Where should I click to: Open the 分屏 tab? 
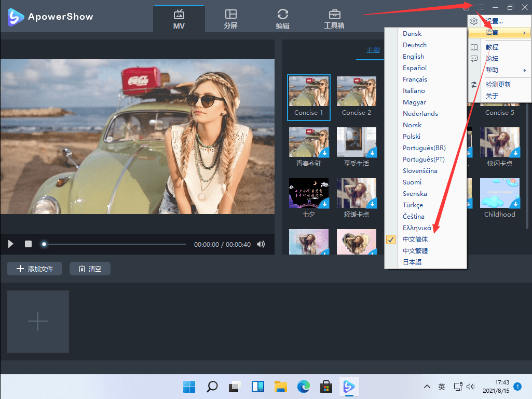click(x=231, y=19)
